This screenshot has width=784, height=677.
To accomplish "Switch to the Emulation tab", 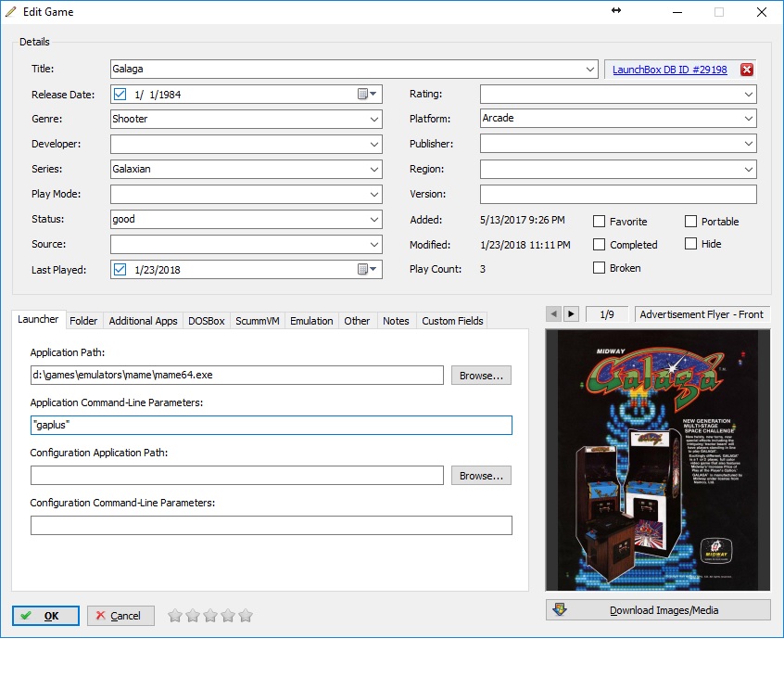I will [311, 321].
